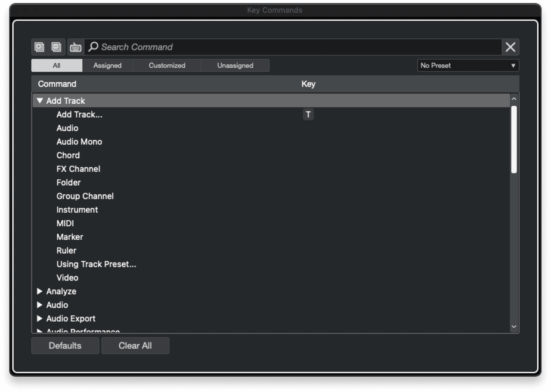This screenshot has height=392, width=551.
Task: Expand the Analyze category
Action: (39, 291)
